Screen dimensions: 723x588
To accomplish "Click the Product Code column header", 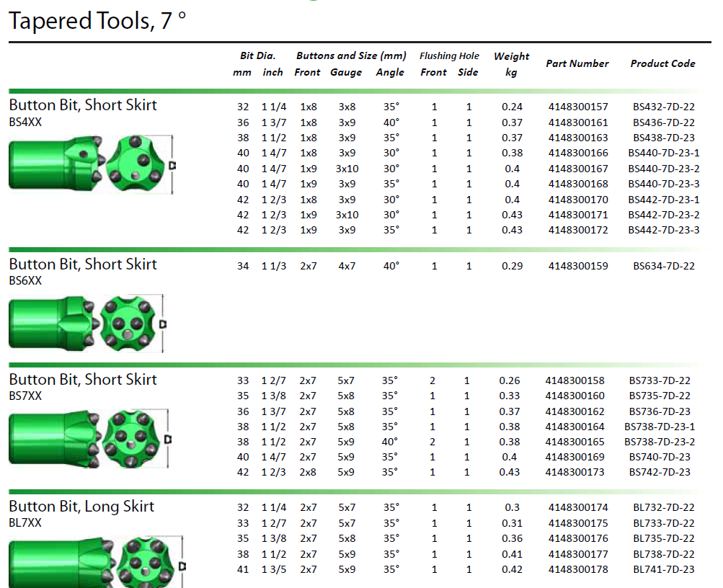I will coord(662,63).
